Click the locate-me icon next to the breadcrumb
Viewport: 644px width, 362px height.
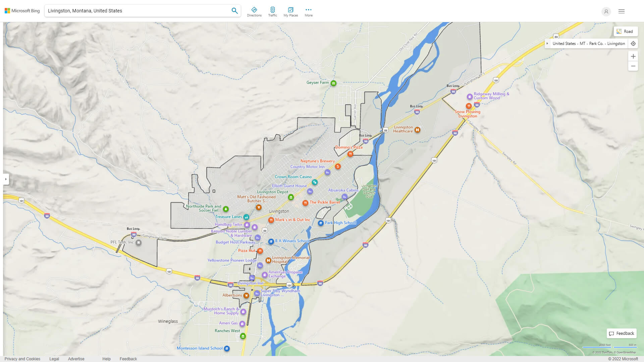[x=633, y=44]
